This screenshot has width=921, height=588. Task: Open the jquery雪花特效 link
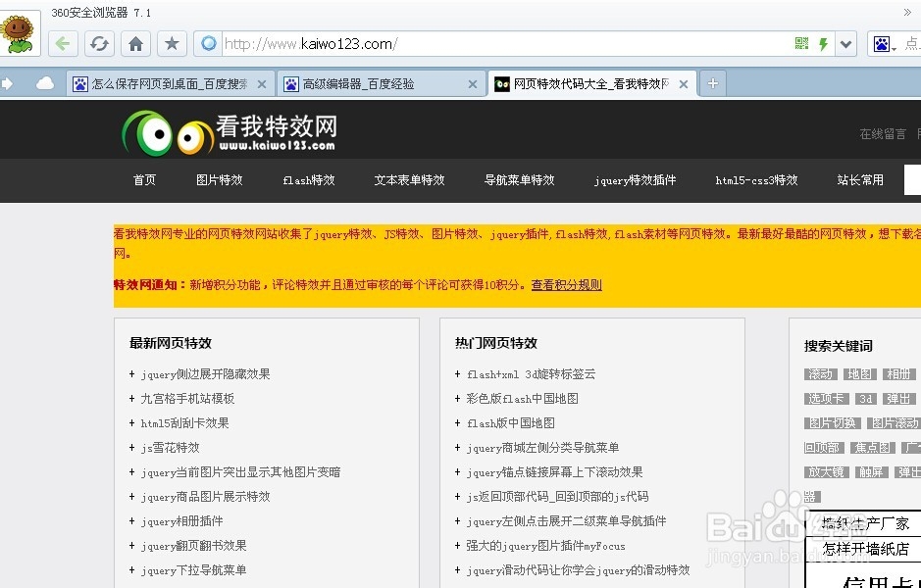click(x=172, y=447)
